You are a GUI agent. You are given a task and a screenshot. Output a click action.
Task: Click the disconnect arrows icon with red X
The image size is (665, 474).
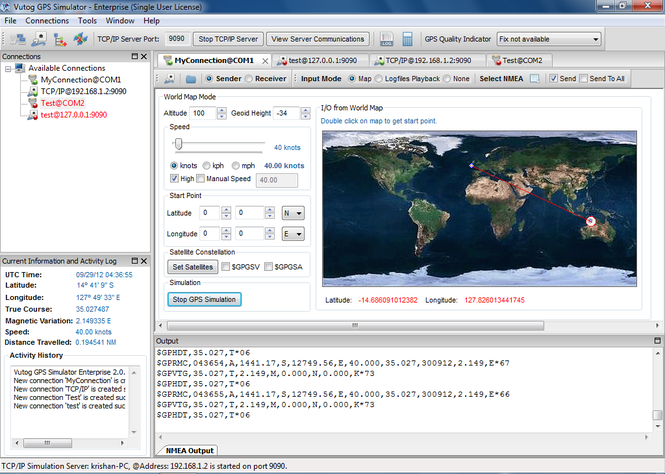tap(80, 39)
